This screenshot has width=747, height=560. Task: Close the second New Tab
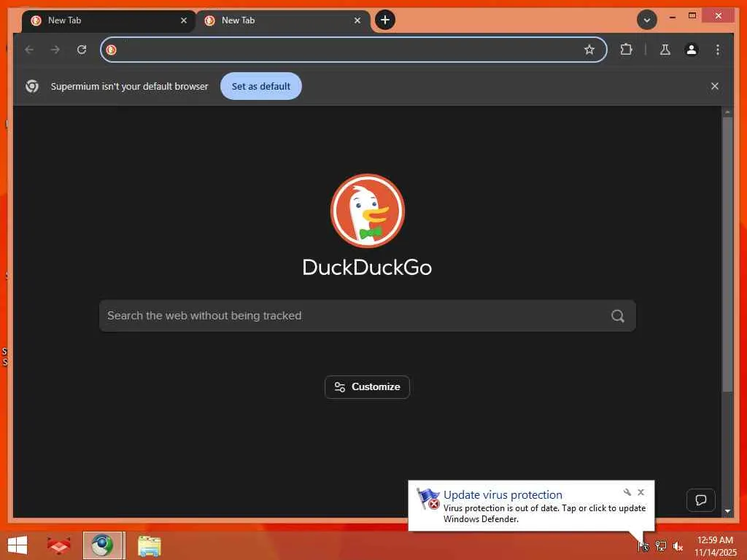click(x=357, y=20)
